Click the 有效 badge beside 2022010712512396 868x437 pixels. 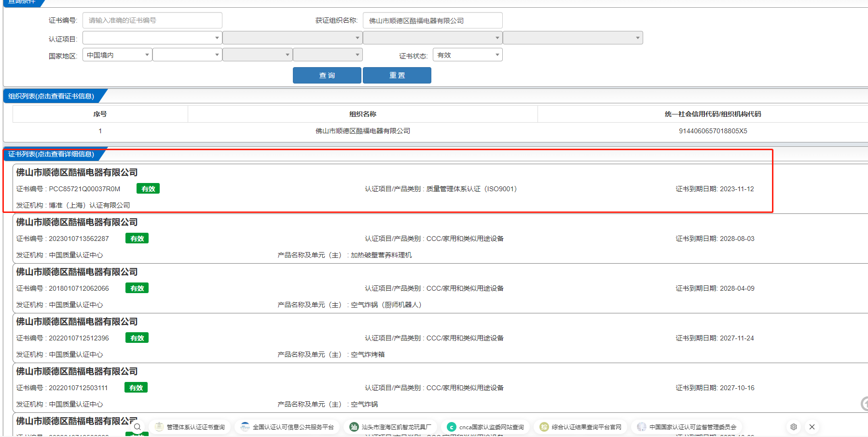tap(137, 338)
